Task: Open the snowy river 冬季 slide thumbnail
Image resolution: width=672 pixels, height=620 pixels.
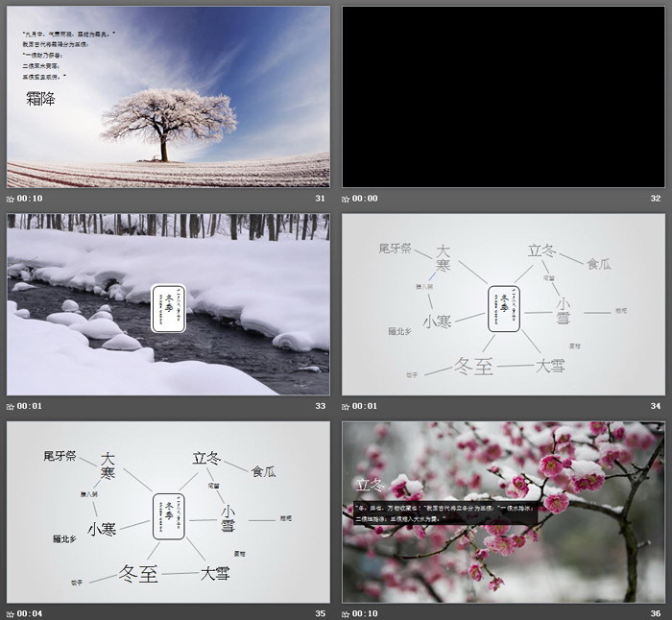Action: [x=168, y=304]
